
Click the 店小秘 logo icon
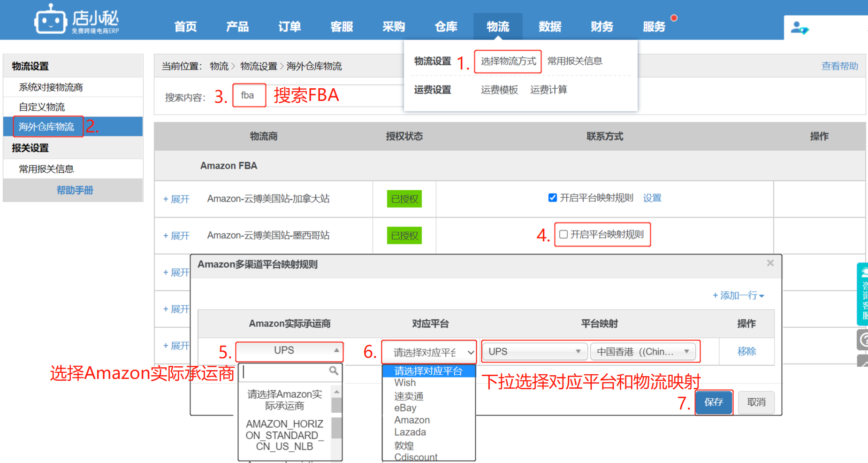tap(50, 19)
